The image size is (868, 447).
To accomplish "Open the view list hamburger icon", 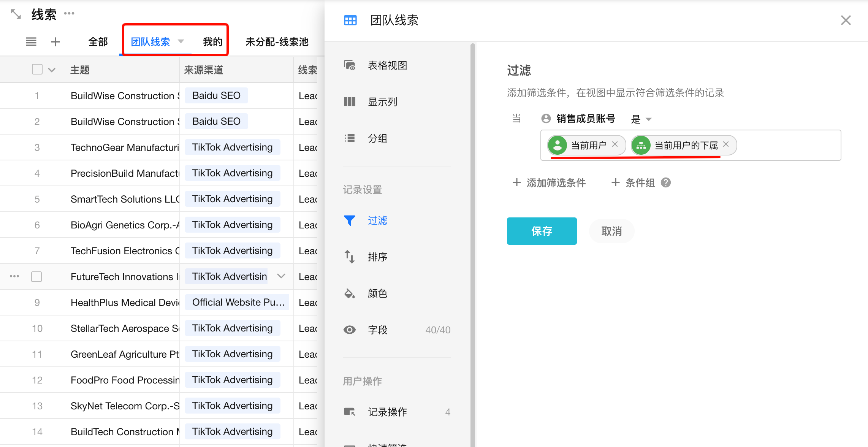I will tap(31, 41).
